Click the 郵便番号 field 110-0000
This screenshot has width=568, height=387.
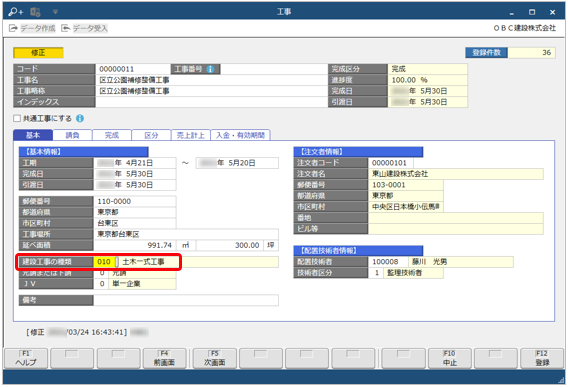(135, 201)
